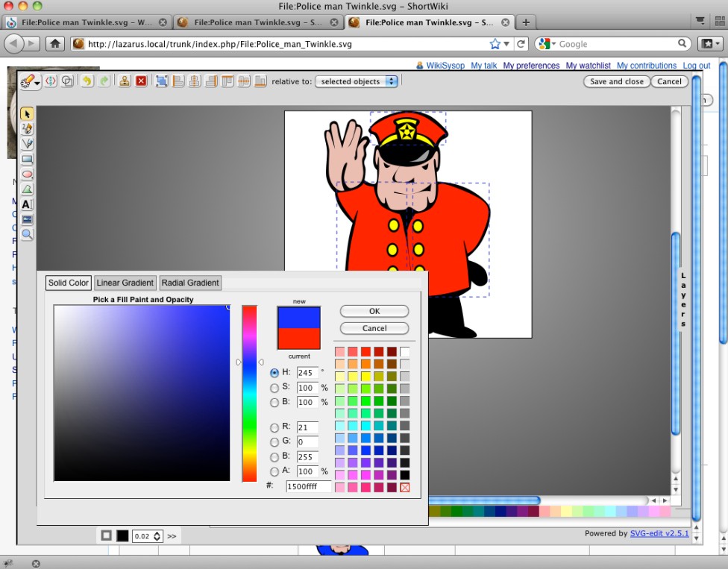Choose the Ellipse tool
The image size is (728, 569).
tap(27, 174)
